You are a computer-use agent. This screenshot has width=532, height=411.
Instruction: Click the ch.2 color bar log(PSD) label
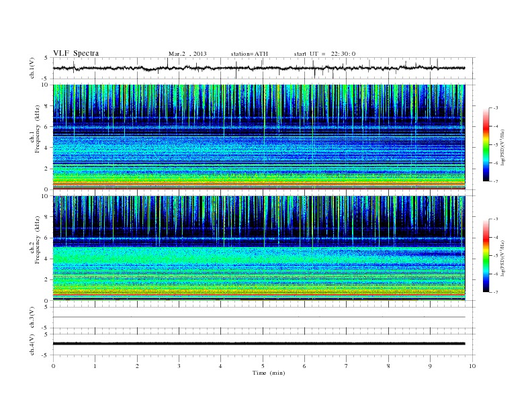point(503,257)
